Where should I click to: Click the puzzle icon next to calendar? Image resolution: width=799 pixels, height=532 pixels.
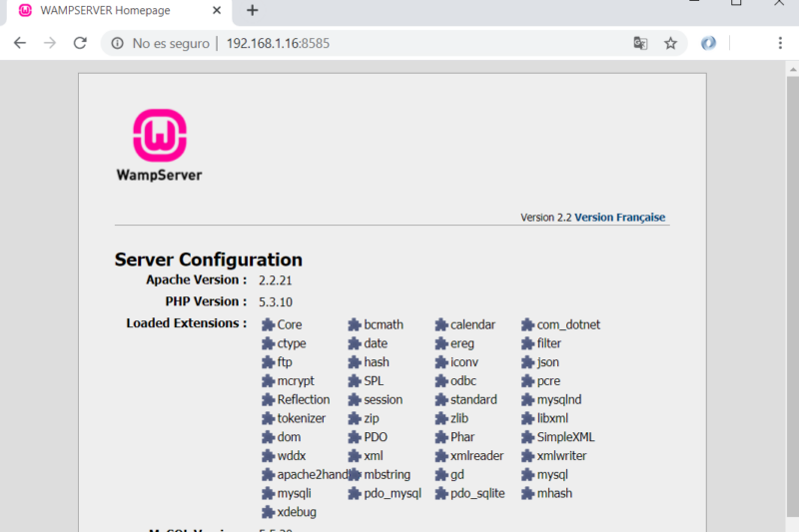(x=441, y=324)
